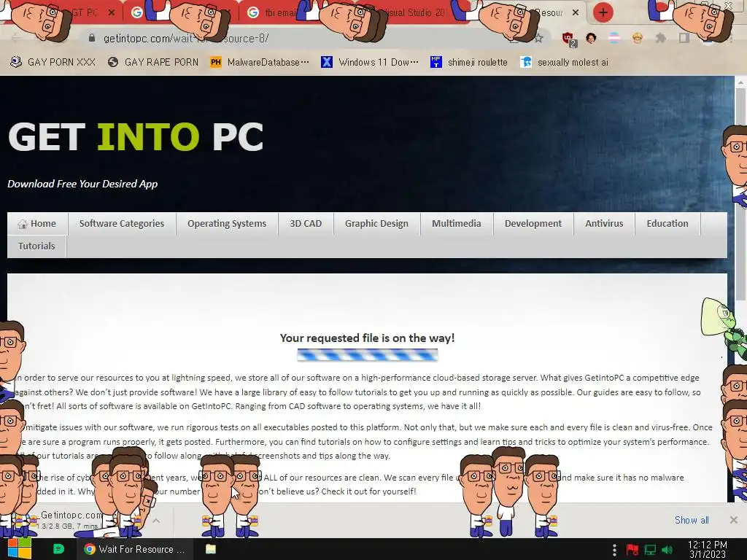Screen dimensions: 747x560
Task: Open the uBlock Origin extension icon
Action: [568, 39]
